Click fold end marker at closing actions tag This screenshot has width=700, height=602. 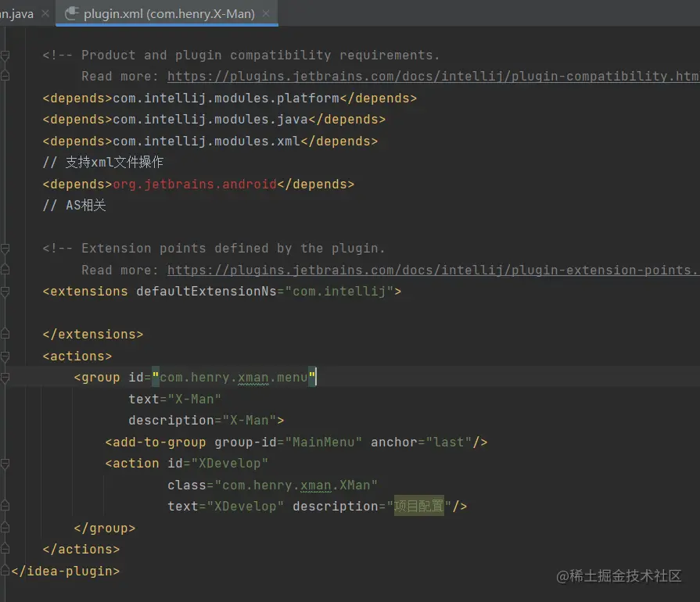[5, 549]
